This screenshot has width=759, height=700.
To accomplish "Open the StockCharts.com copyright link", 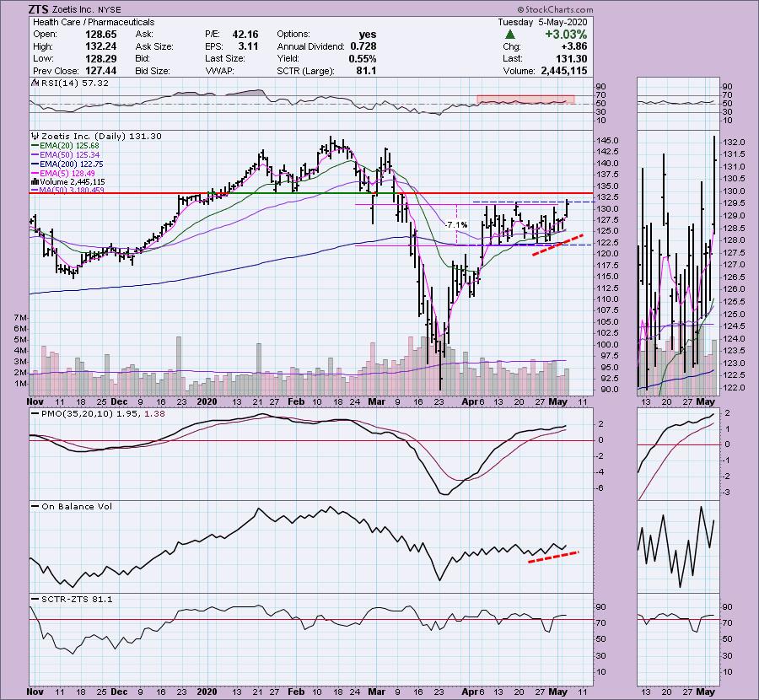I will 555,9.
